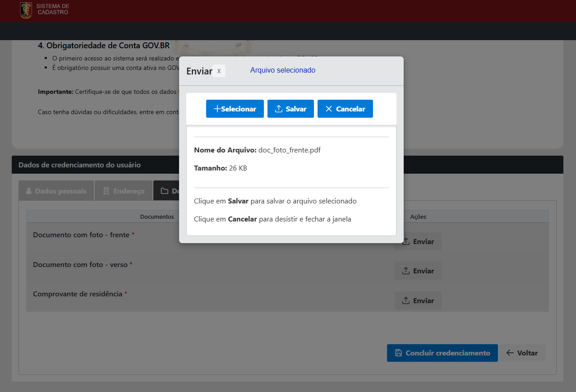Click the file size 26 KB
576x392 pixels.
238,168
